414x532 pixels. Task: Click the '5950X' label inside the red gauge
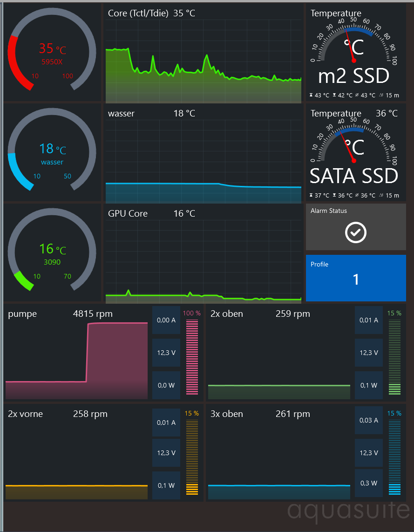pos(52,62)
